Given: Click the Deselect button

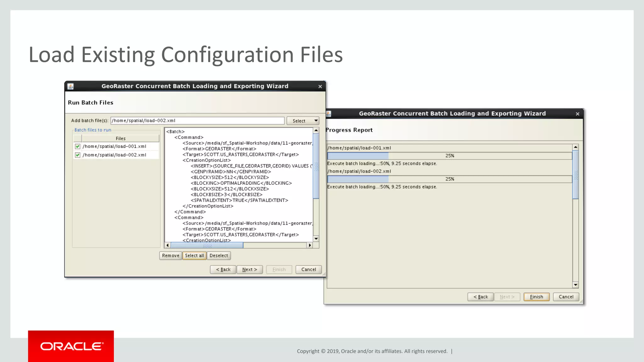Looking at the screenshot, I should click(219, 255).
